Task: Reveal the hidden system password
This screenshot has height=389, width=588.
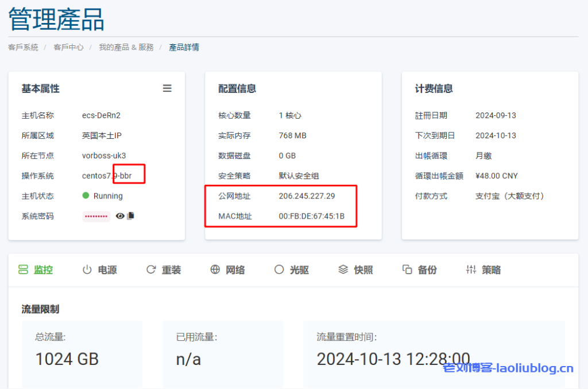Action: coord(121,216)
